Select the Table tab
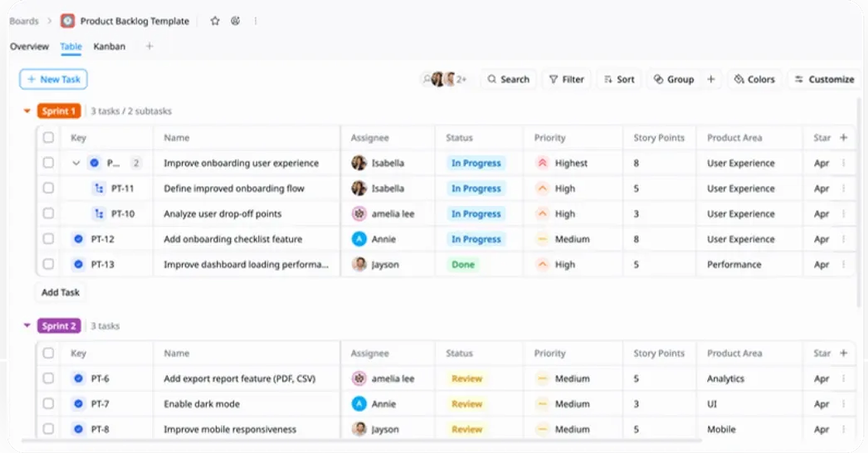The height and width of the screenshot is (453, 868). (x=71, y=46)
